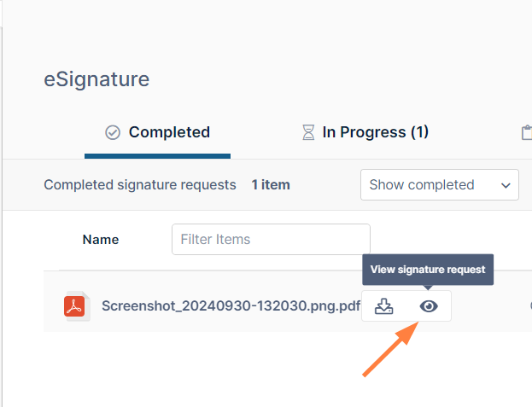The width and height of the screenshot is (532, 407).
Task: Click the eye icon to view signature request
Action: (x=429, y=306)
